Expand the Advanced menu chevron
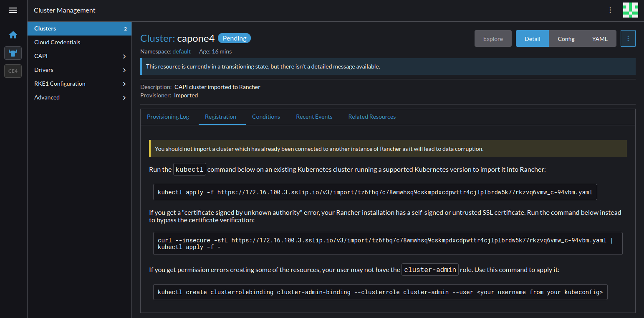 click(x=124, y=98)
